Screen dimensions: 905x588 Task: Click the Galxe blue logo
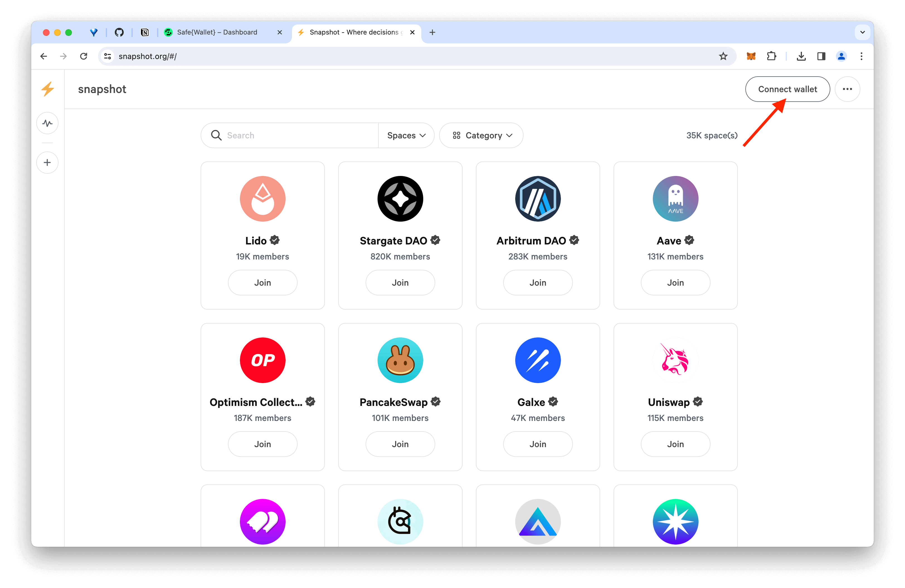tap(538, 360)
